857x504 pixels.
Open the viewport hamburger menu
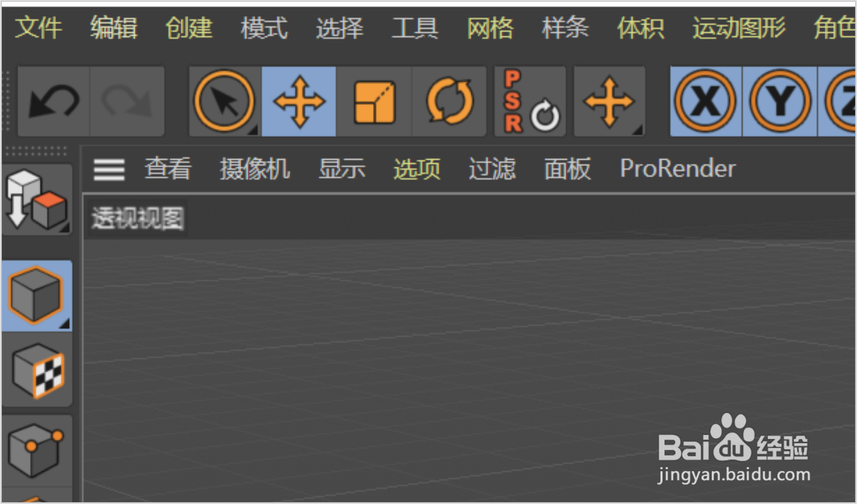tap(109, 170)
